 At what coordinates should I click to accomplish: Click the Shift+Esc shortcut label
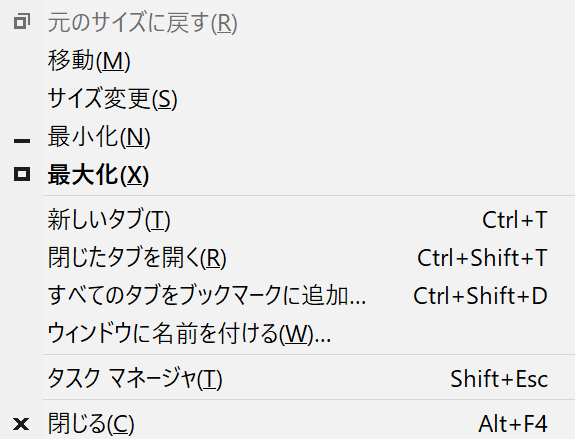(x=499, y=379)
